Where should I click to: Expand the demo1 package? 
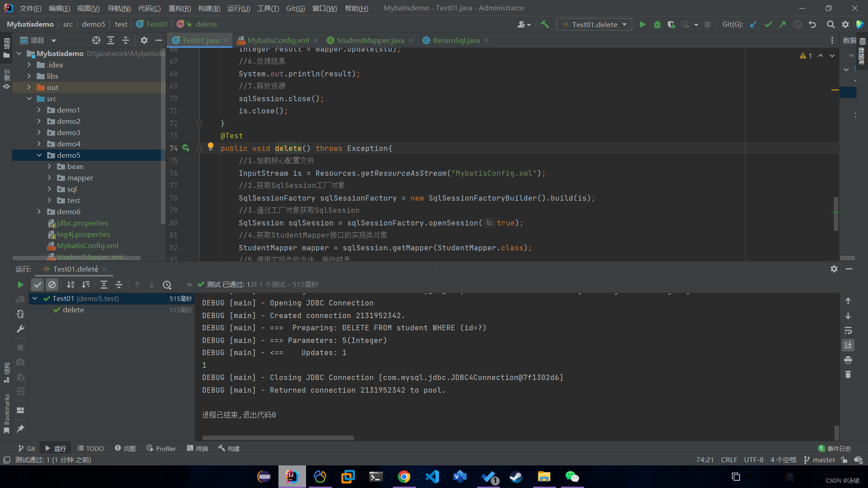(39, 110)
